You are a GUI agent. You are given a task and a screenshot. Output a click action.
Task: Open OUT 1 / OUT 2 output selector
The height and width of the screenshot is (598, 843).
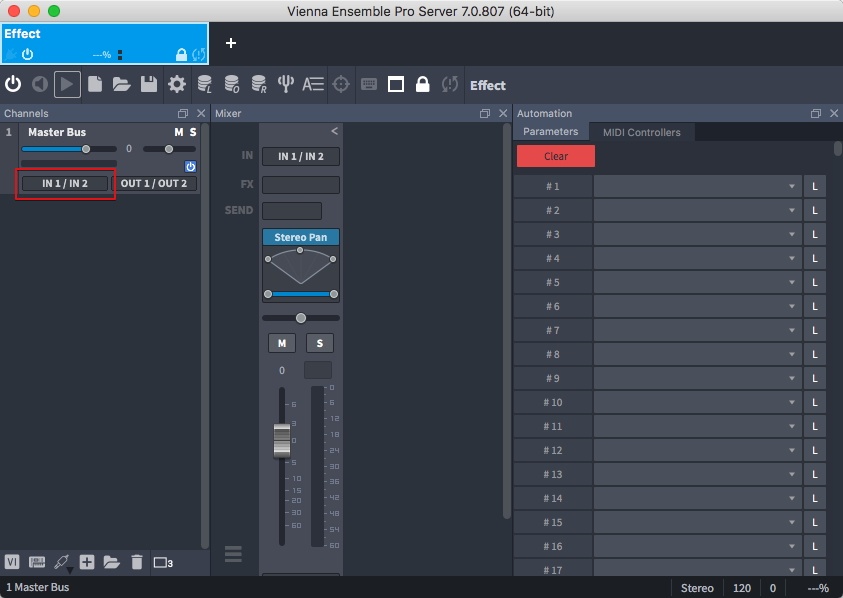[x=154, y=183]
